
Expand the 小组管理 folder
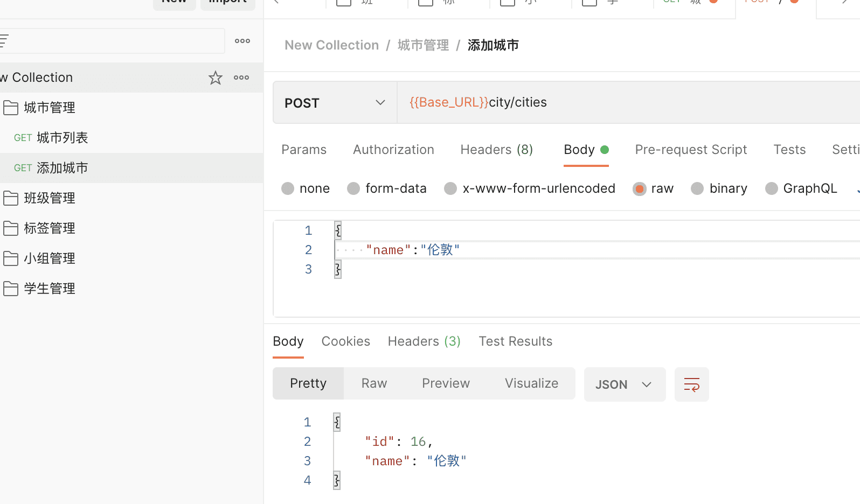pos(131,258)
